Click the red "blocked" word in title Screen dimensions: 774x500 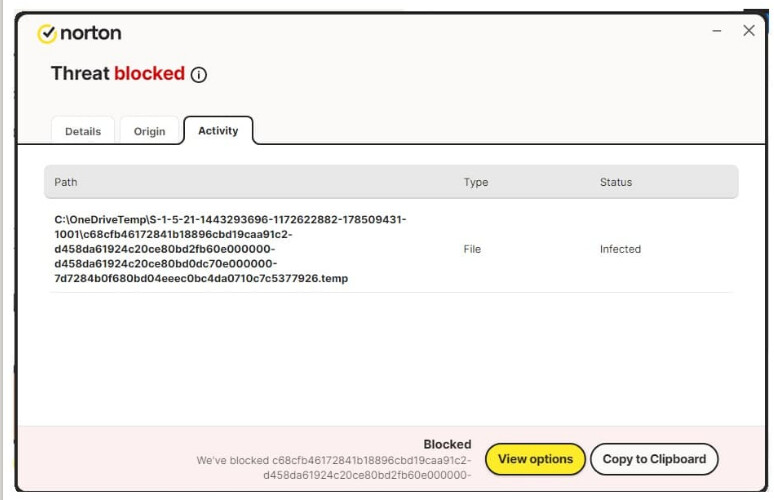(149, 74)
